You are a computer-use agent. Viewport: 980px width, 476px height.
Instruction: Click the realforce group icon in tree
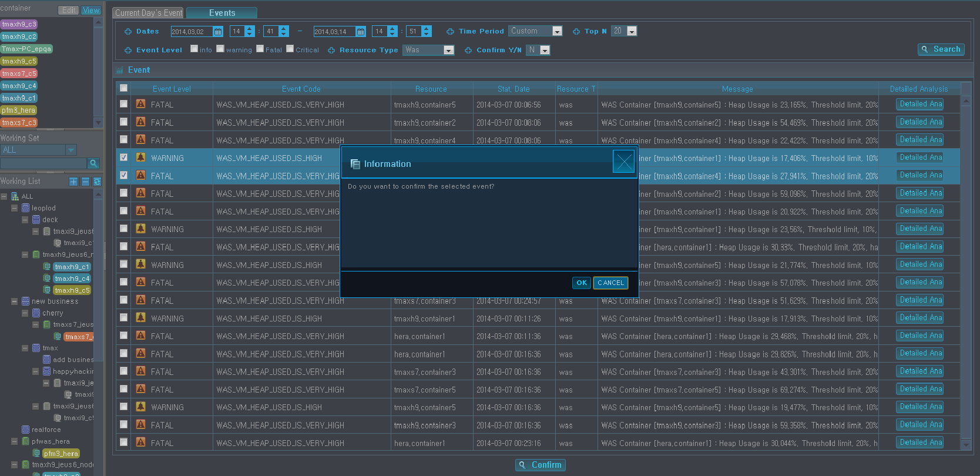(26, 430)
